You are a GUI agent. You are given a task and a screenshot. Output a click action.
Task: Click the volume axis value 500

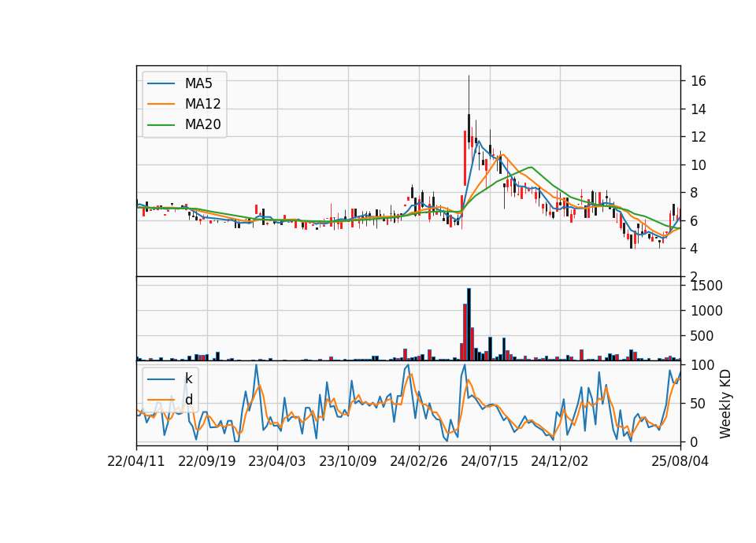(x=702, y=336)
